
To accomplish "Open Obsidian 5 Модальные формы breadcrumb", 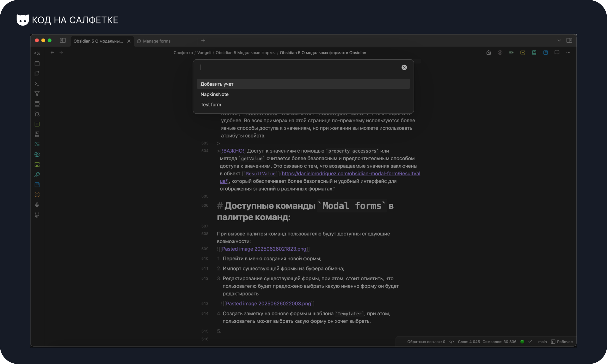I will pyautogui.click(x=245, y=53).
